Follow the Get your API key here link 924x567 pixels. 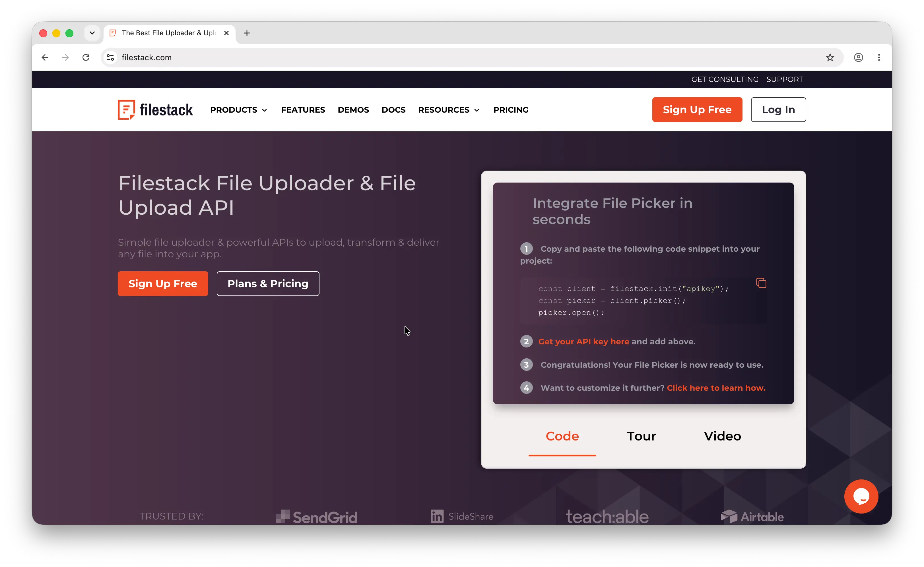[x=584, y=342]
